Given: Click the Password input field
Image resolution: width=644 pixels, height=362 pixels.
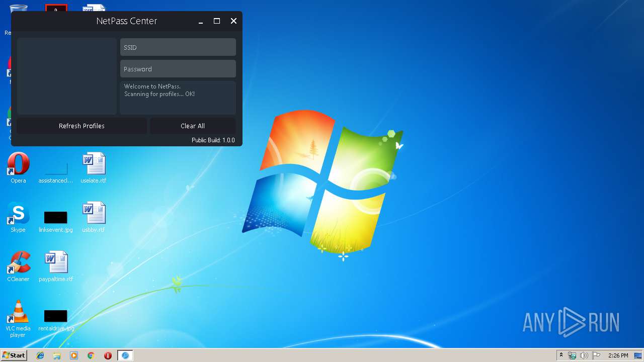Looking at the screenshot, I should click(x=178, y=69).
